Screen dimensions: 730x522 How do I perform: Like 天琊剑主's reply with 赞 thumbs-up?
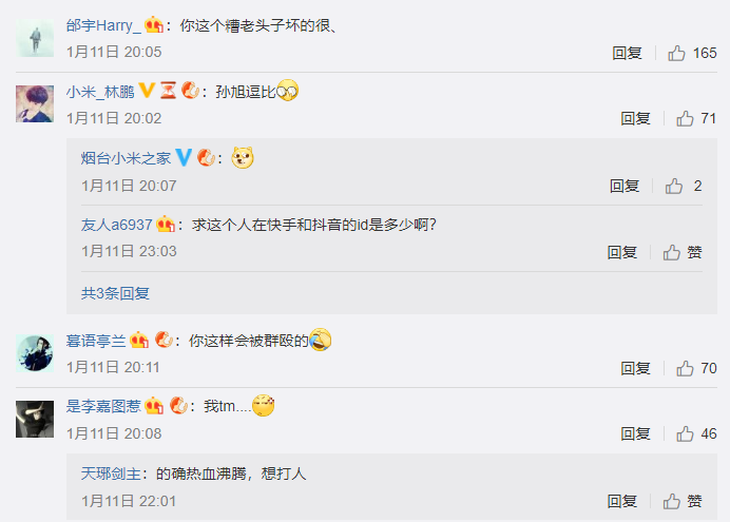click(x=672, y=501)
